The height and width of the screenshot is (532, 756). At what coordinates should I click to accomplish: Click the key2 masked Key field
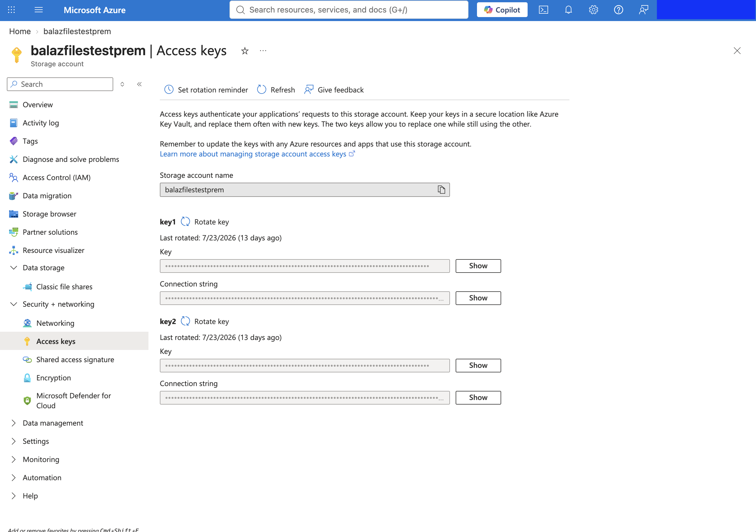point(305,365)
